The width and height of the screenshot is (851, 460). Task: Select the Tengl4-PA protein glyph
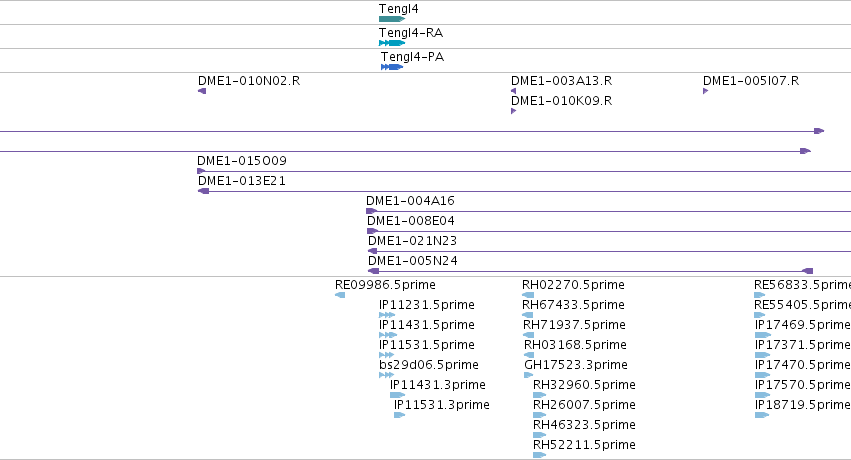(392, 67)
